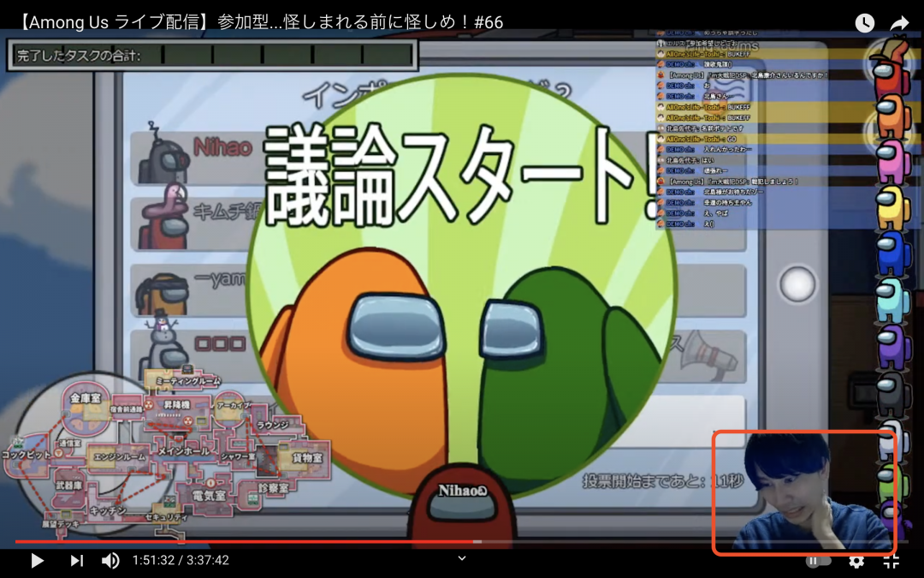Open the video title link for Among Us #66
Viewport: 924px width, 578px height.
click(260, 22)
